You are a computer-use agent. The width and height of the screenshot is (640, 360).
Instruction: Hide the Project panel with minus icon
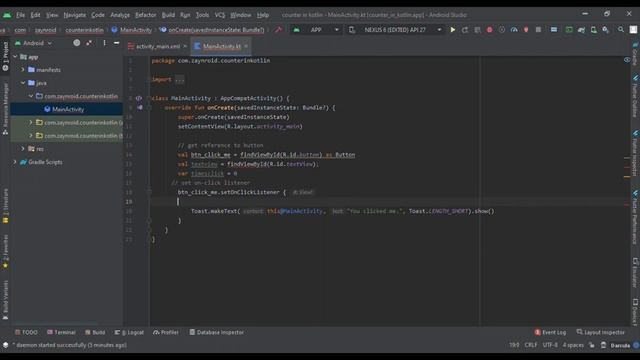[116, 43]
